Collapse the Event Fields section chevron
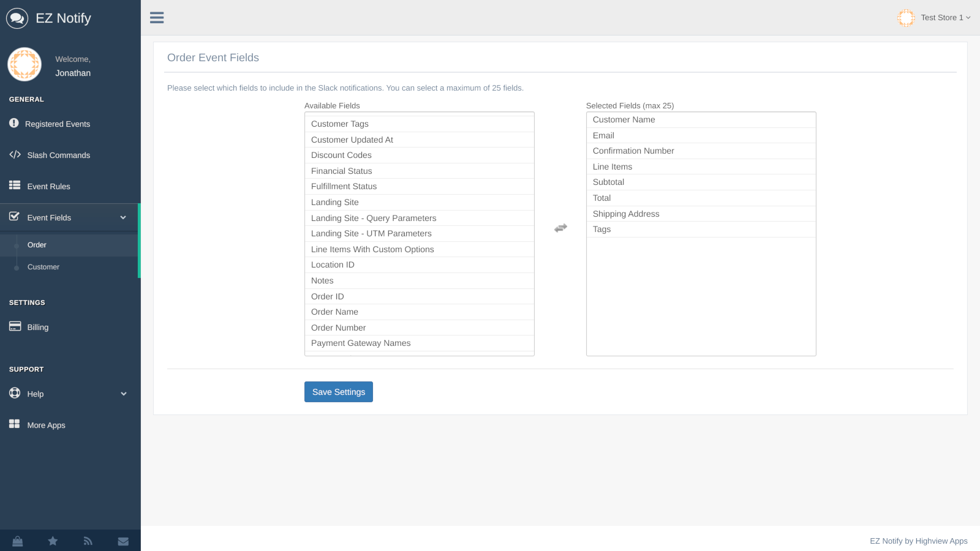 click(124, 217)
